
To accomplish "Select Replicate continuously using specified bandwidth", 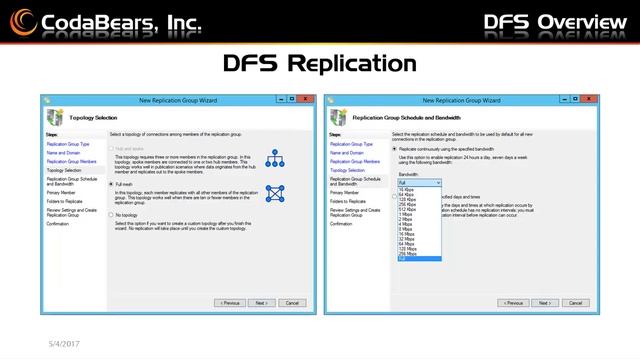I will (395, 149).
